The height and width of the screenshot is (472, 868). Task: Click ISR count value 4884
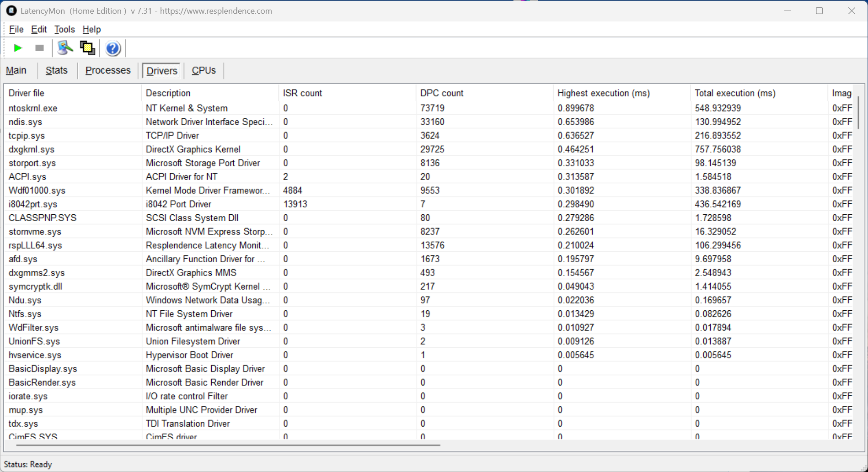tap(293, 191)
